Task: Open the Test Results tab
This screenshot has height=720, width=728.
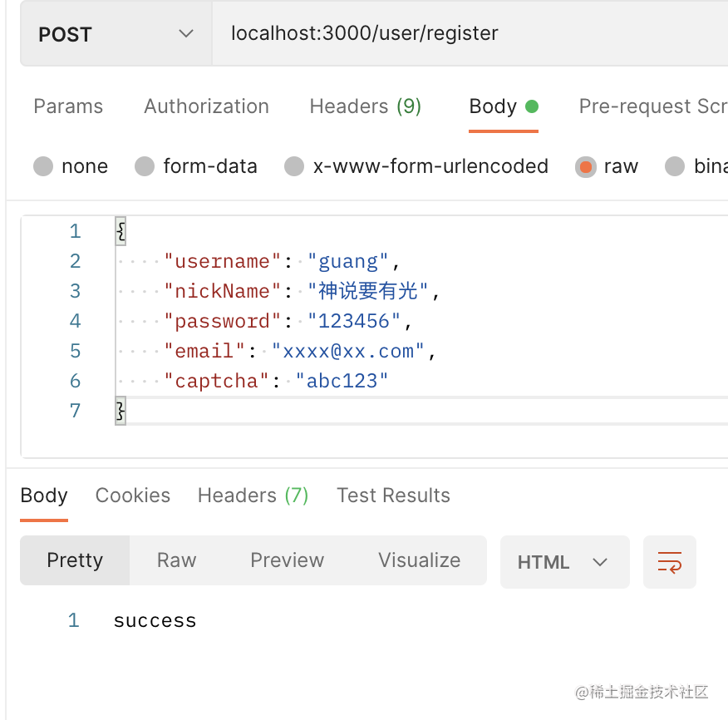Action: [x=393, y=496]
